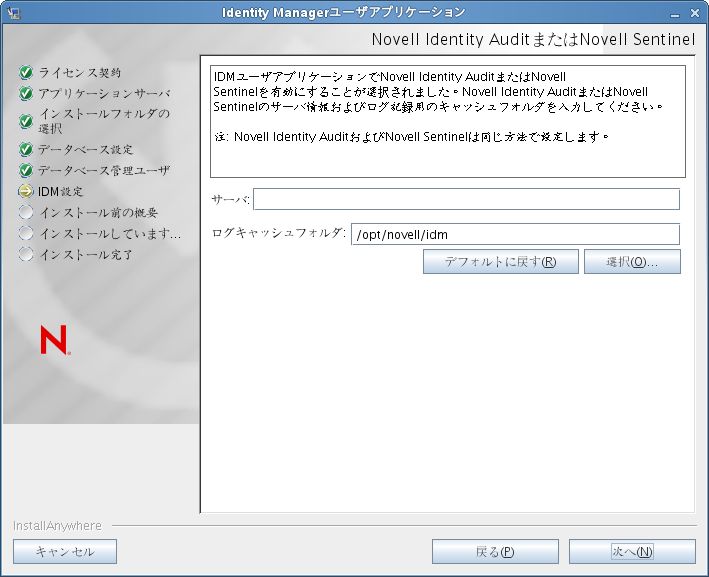Click green check icon beside インストールフォルダの選択
The width and height of the screenshot is (709, 577).
click(x=26, y=121)
